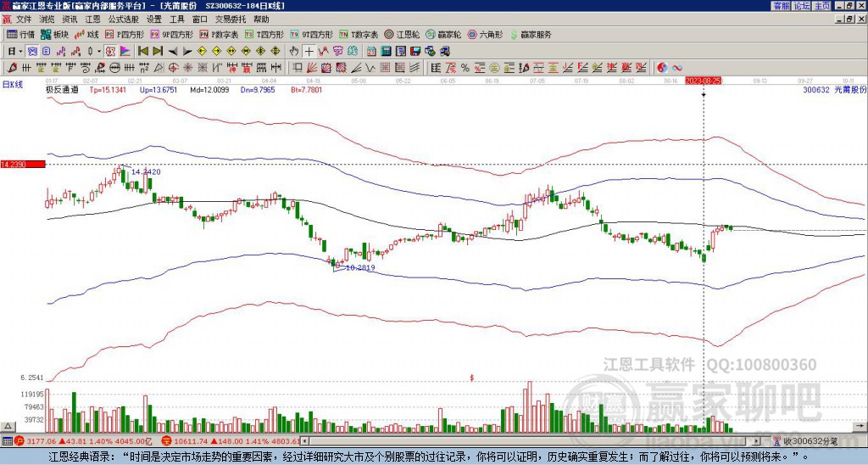Open the T数字表 tool
868x465 pixels.
click(x=359, y=34)
